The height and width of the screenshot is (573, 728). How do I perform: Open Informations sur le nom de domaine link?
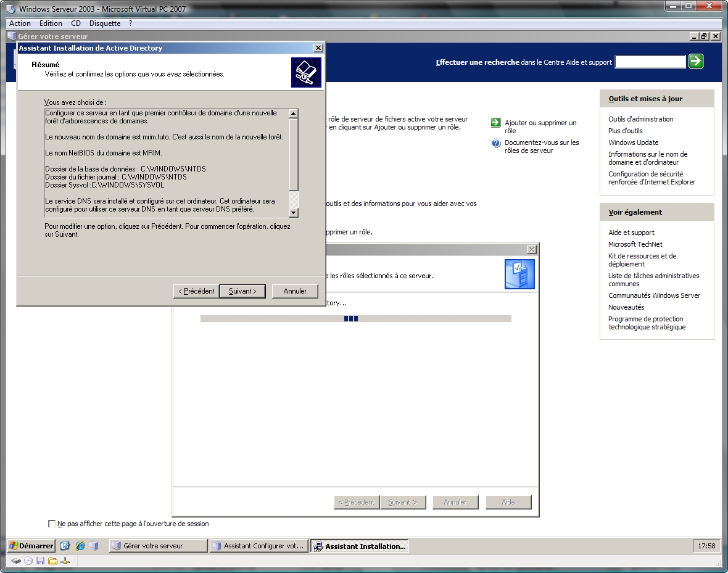(648, 159)
